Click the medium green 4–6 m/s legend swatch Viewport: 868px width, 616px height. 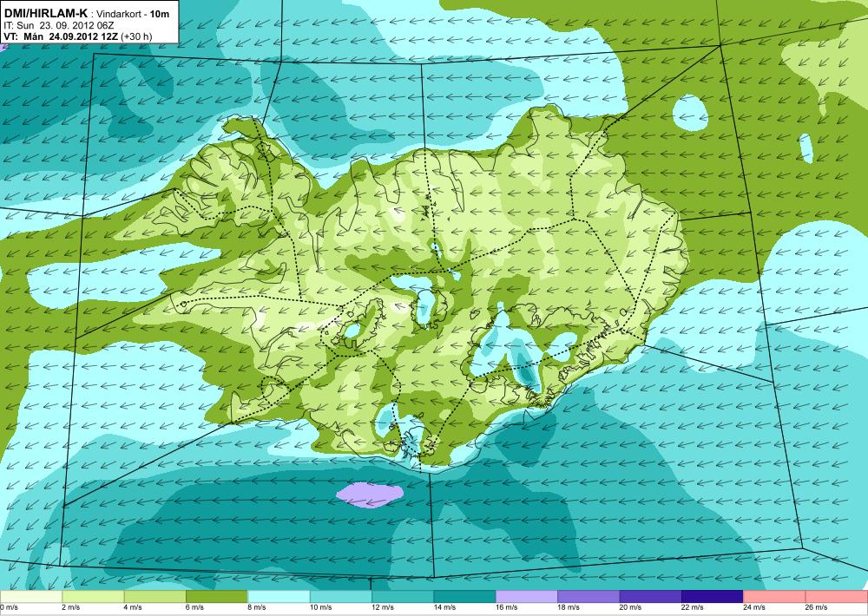155,597
